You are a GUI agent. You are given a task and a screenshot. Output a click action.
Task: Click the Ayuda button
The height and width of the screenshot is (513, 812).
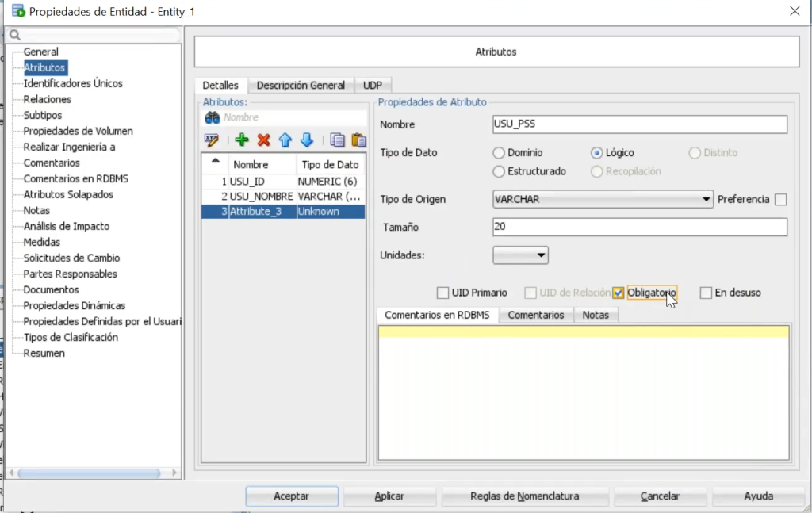[x=759, y=496]
